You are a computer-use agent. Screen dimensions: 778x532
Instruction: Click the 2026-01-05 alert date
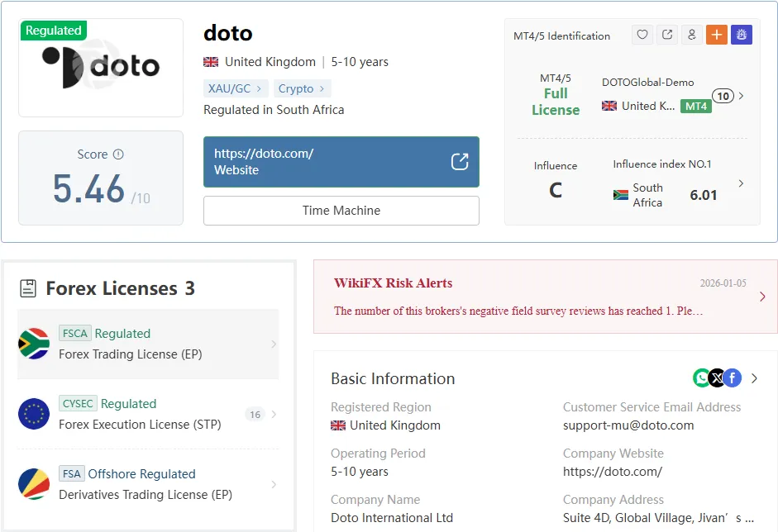click(723, 283)
